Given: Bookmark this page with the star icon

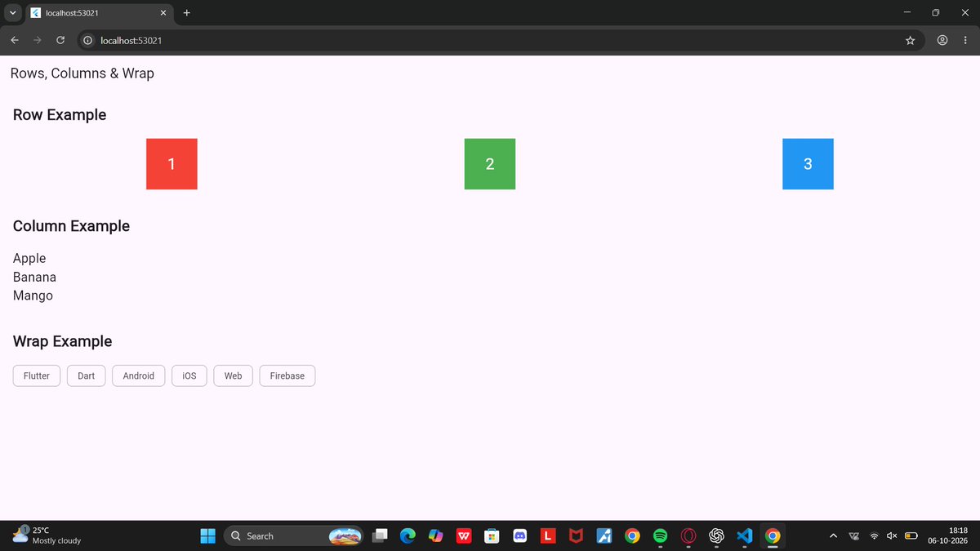Looking at the screenshot, I should pyautogui.click(x=910, y=40).
